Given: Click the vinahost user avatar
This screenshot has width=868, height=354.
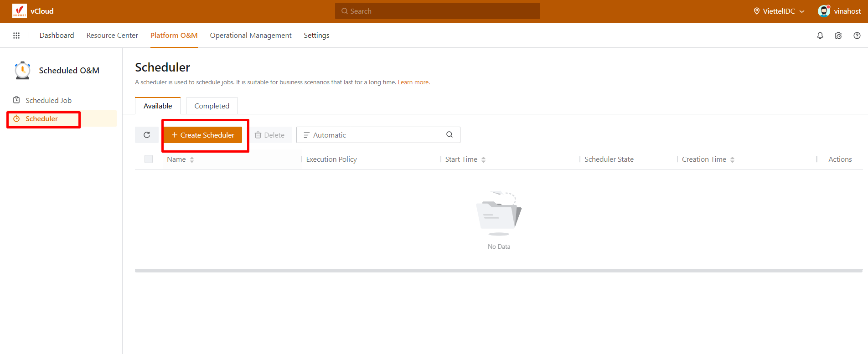Looking at the screenshot, I should point(824,11).
